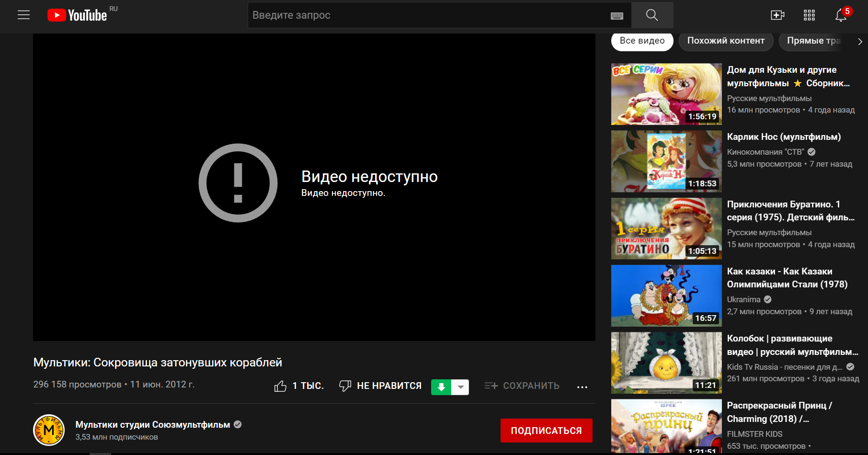Click the video more-actions ellipsis icon
Image resolution: width=868 pixels, height=455 pixels.
(x=582, y=386)
